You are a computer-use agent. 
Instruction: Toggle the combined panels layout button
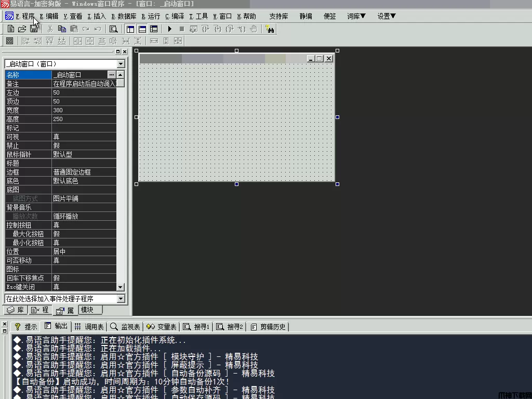click(153, 29)
